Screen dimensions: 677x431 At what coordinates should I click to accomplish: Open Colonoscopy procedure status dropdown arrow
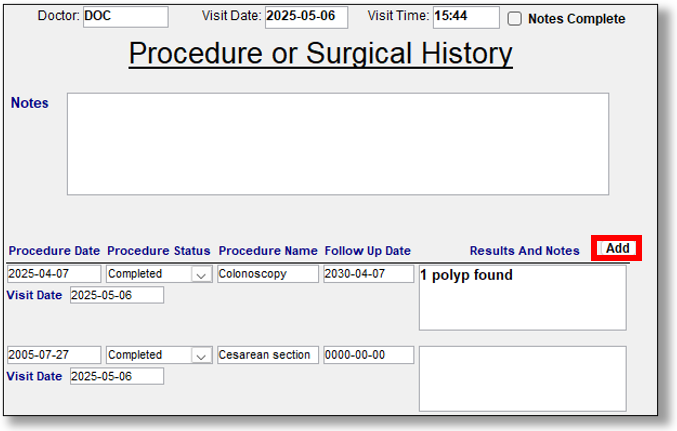tap(201, 274)
